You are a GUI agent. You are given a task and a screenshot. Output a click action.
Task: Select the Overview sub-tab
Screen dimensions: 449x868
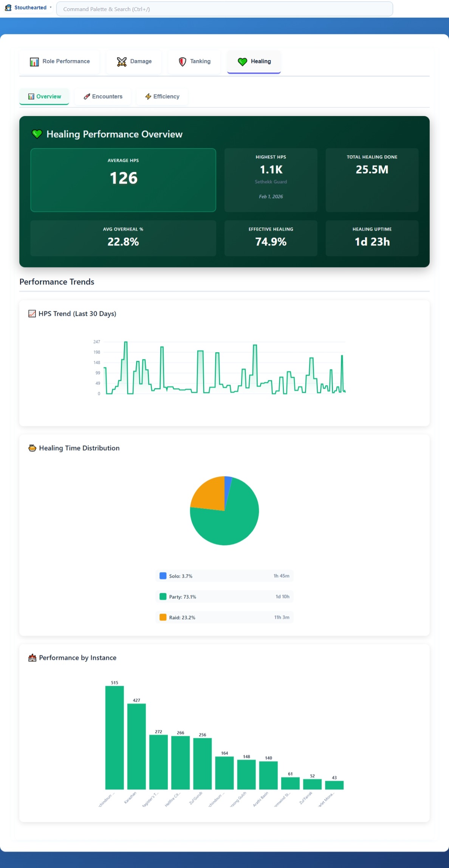tap(44, 97)
